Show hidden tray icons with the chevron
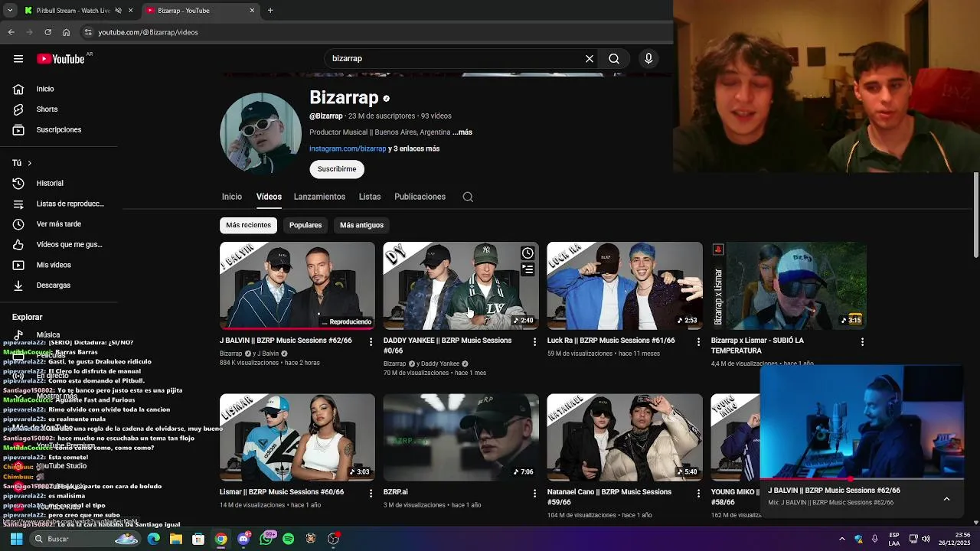The image size is (980, 551). point(842,539)
